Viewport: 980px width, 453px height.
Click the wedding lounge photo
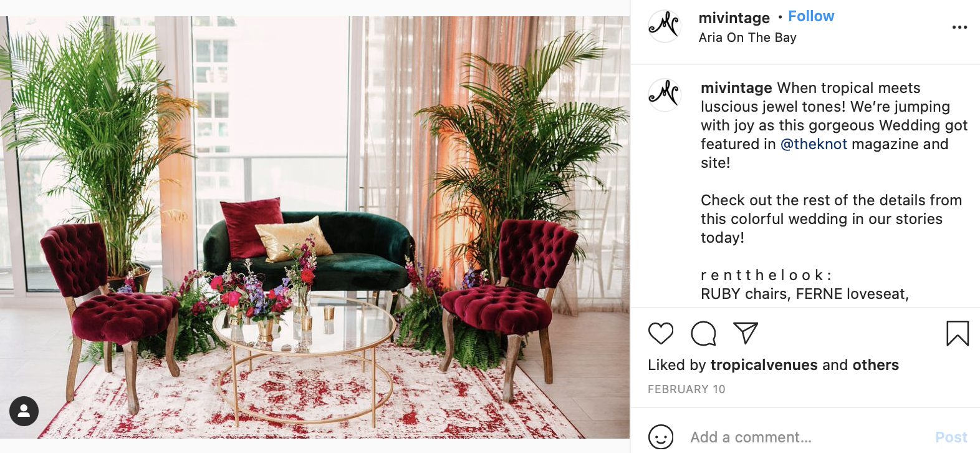pos(315,227)
